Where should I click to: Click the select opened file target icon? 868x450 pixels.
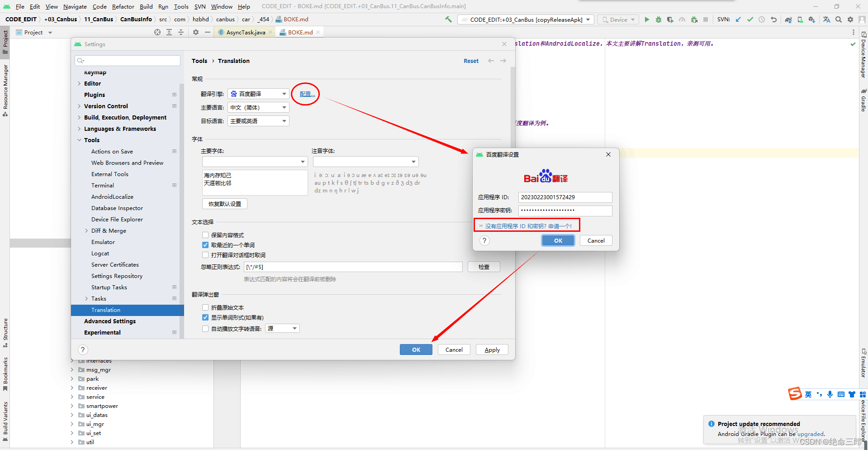(x=157, y=32)
